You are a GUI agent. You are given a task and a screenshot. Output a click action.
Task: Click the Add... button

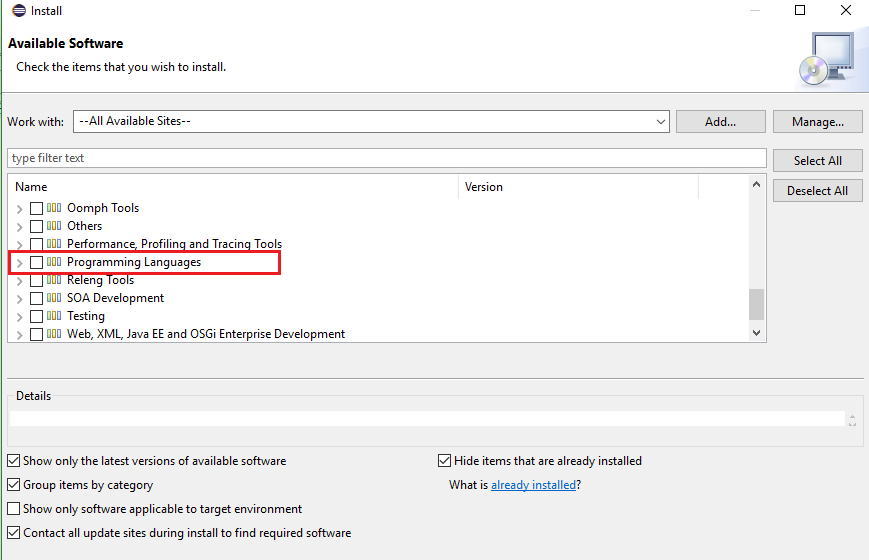click(x=720, y=121)
